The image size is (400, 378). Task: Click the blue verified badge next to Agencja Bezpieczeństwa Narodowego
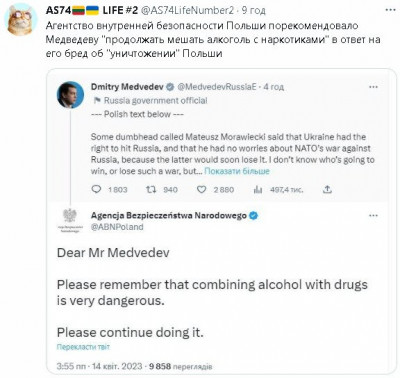click(x=254, y=215)
